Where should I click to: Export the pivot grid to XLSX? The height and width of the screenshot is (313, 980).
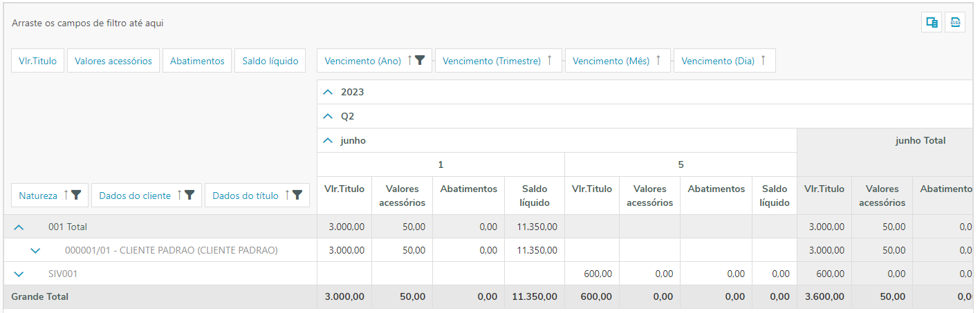click(955, 22)
